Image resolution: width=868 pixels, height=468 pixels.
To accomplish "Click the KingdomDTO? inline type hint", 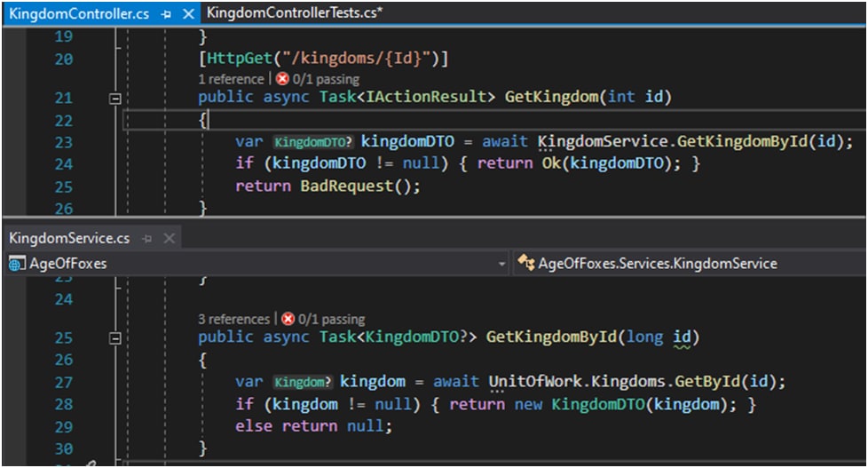I will [x=312, y=142].
